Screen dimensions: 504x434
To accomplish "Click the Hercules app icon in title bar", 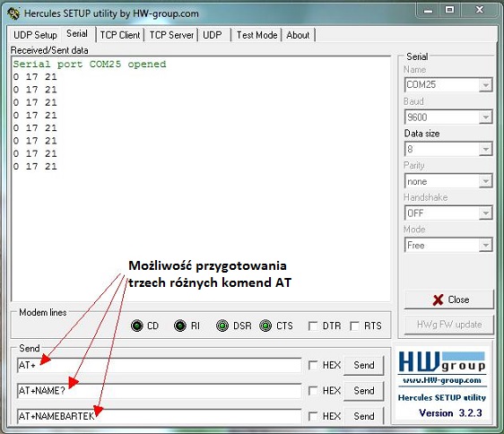I will [13, 13].
